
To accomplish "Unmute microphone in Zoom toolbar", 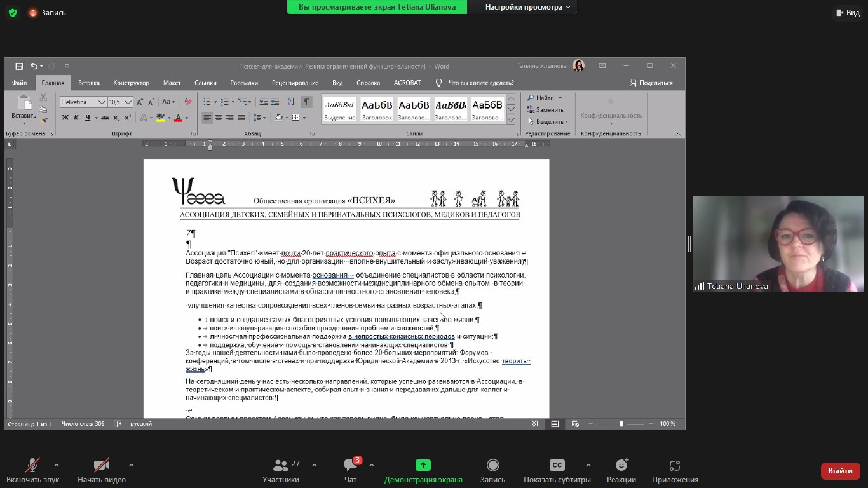I will (x=32, y=470).
